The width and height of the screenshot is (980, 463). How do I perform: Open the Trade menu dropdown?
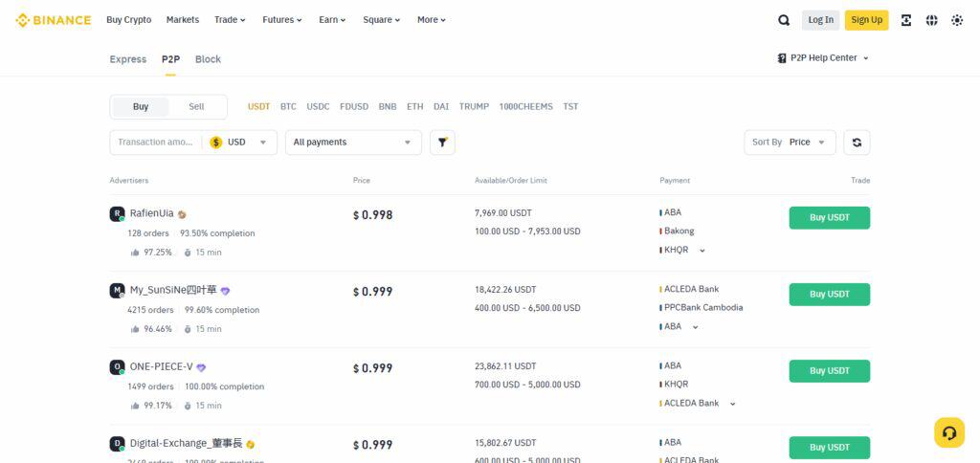point(230,20)
